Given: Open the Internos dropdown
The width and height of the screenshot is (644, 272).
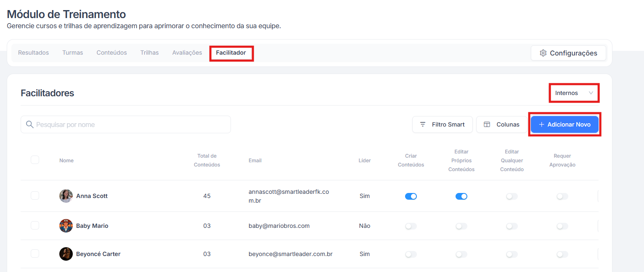Looking at the screenshot, I should click(x=574, y=93).
